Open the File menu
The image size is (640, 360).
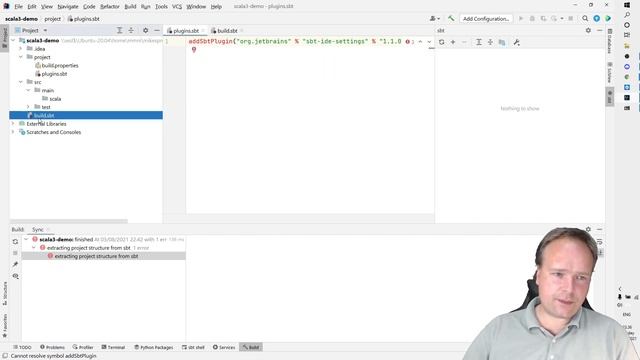coord(18,7)
